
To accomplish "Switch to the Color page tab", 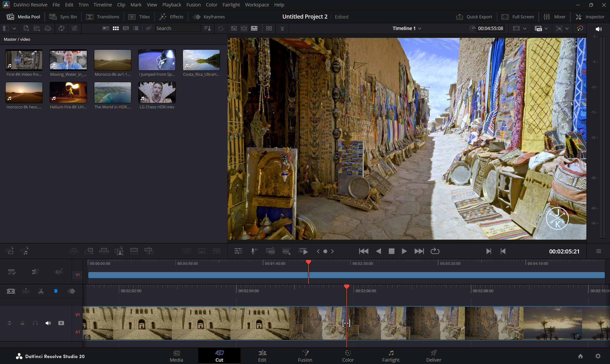I will [348, 356].
